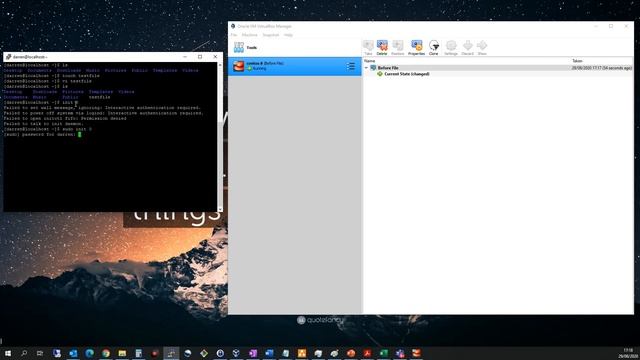
Task: Maximize the VirtualBox Manager window
Action: [611, 26]
